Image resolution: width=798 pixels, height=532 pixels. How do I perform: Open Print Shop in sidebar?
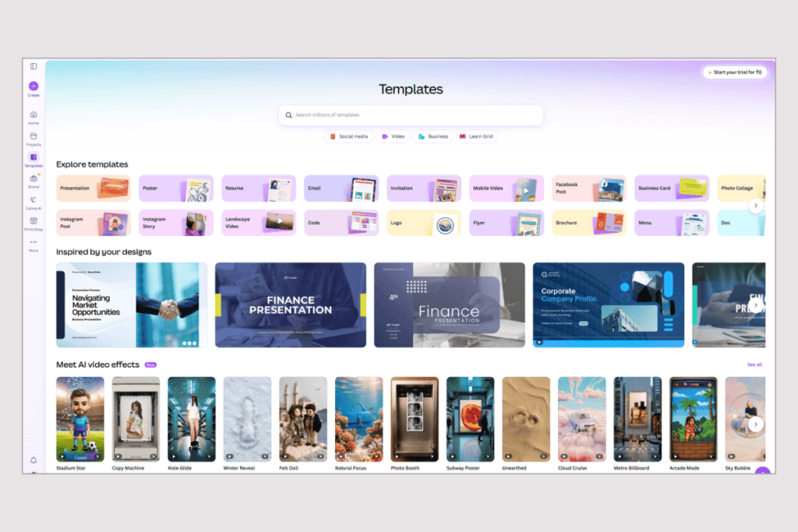pos(34,224)
